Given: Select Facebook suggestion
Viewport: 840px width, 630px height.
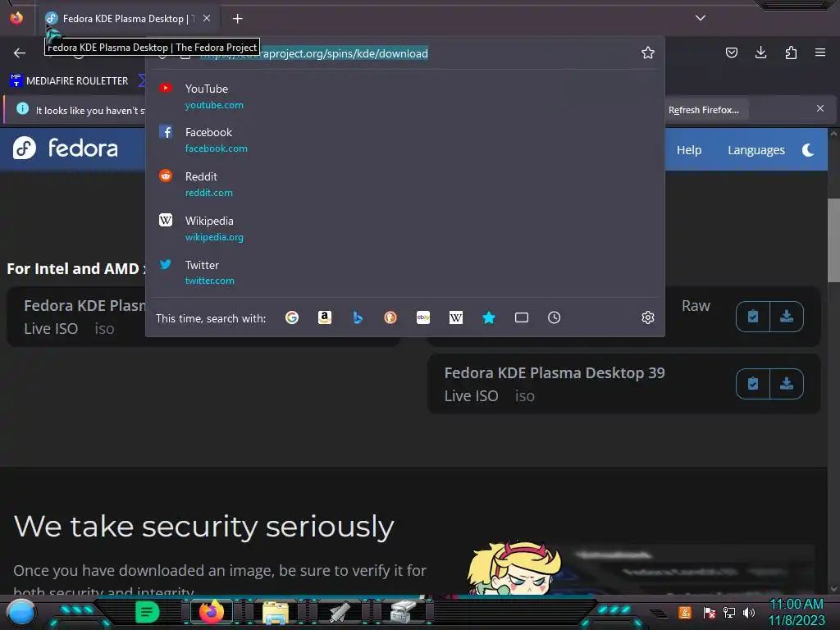Looking at the screenshot, I should point(405,139).
